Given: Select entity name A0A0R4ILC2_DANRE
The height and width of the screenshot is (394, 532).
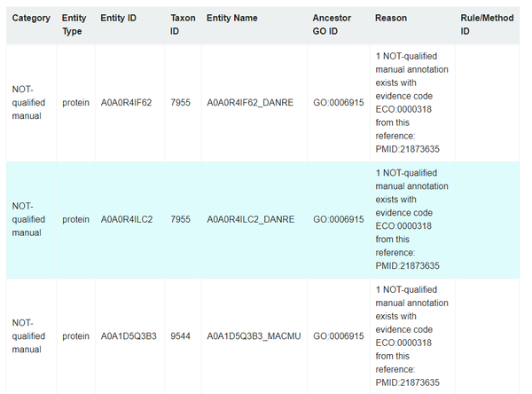Looking at the screenshot, I should [x=250, y=219].
